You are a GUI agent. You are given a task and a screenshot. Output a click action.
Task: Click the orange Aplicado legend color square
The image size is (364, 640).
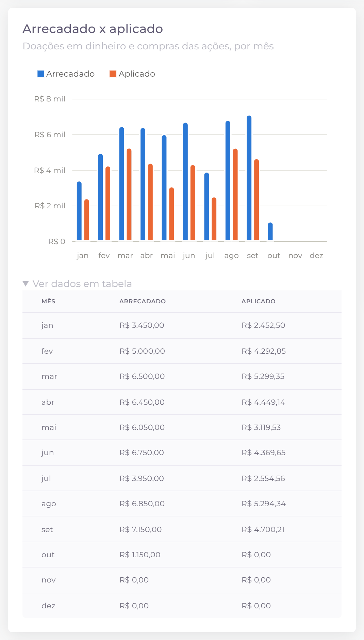coord(113,74)
